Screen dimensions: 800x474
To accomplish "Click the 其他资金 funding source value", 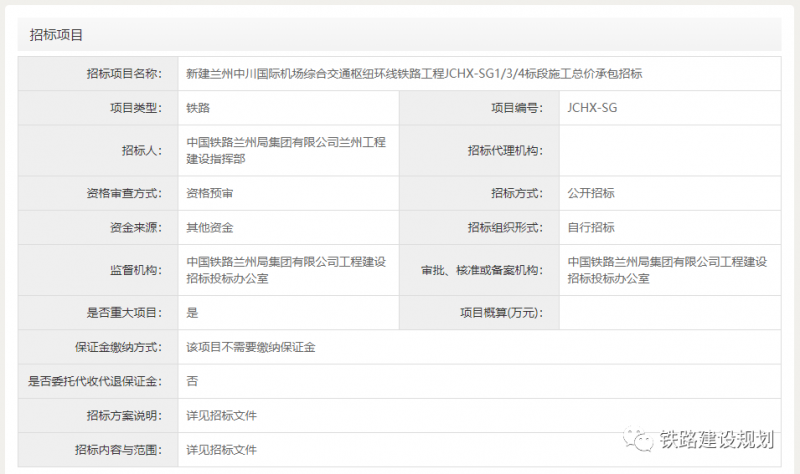I will point(210,227).
